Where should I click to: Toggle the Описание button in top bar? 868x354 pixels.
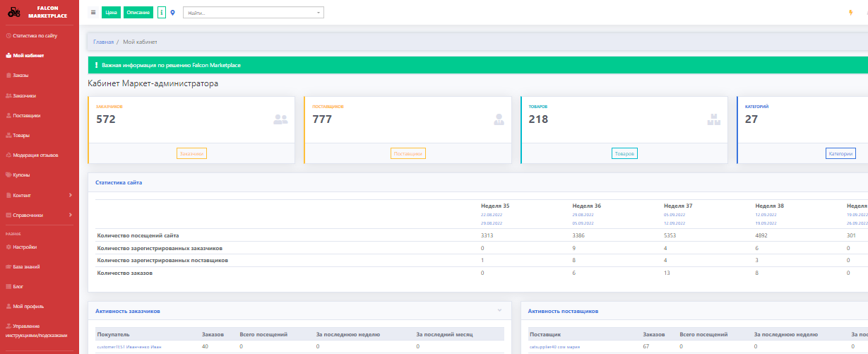click(x=138, y=13)
